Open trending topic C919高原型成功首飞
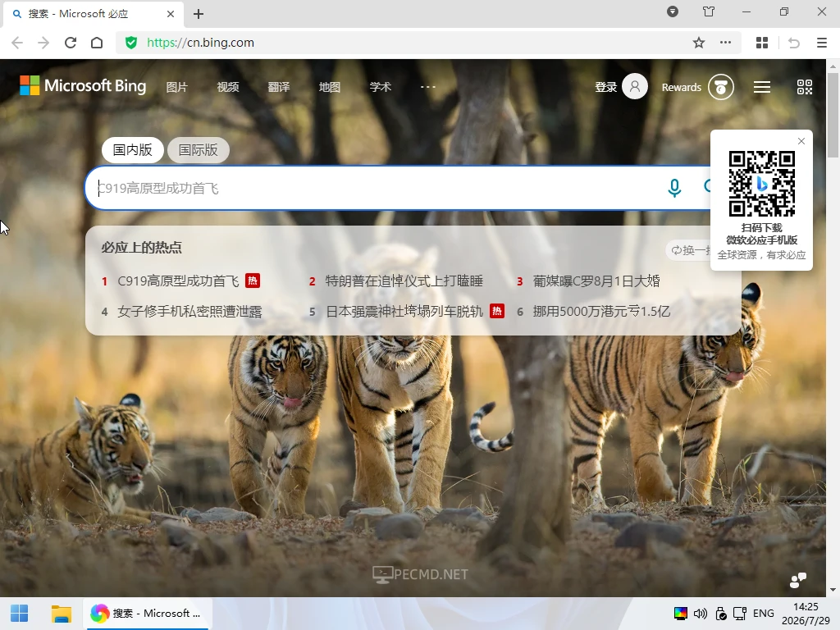This screenshot has width=840, height=630. [178, 281]
